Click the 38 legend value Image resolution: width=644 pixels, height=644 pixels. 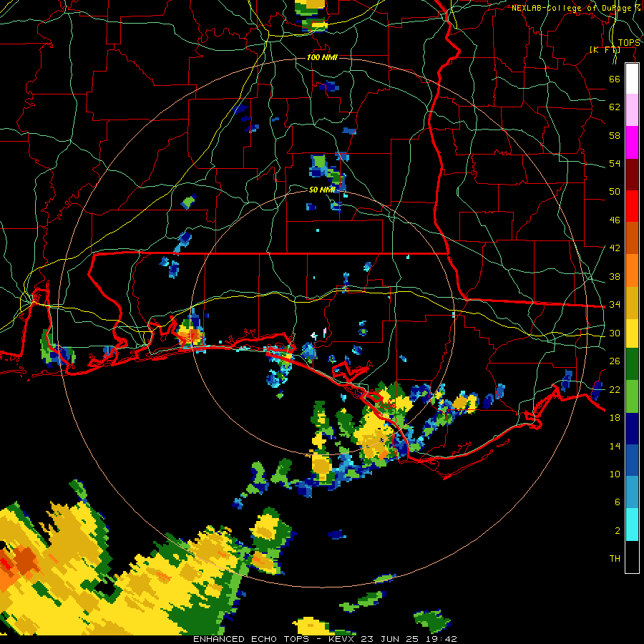pos(615,276)
